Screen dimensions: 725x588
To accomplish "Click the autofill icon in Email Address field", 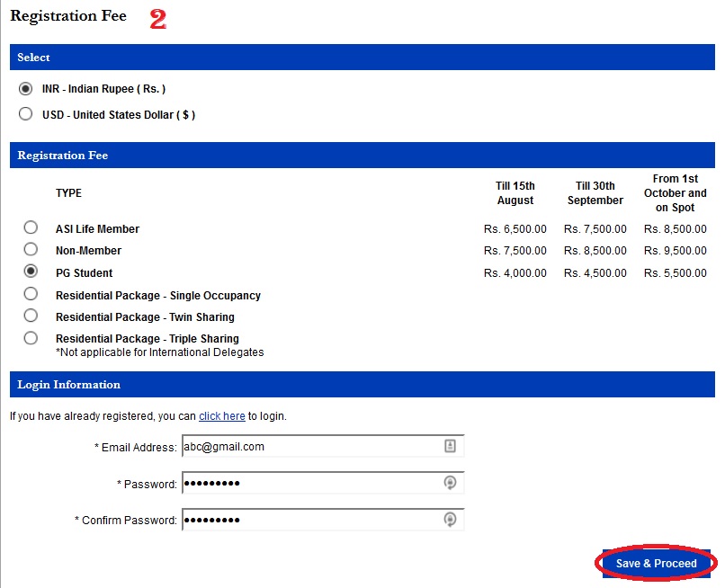I will click(450, 446).
